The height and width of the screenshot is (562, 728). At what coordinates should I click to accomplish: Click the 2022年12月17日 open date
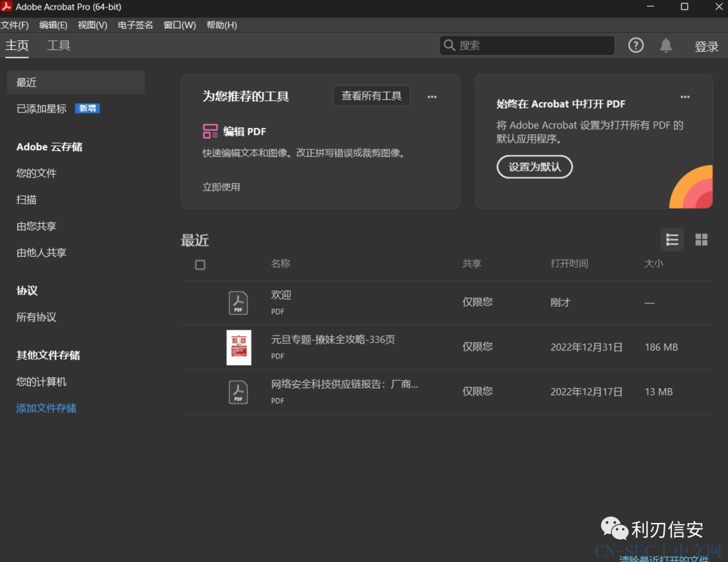(x=586, y=392)
